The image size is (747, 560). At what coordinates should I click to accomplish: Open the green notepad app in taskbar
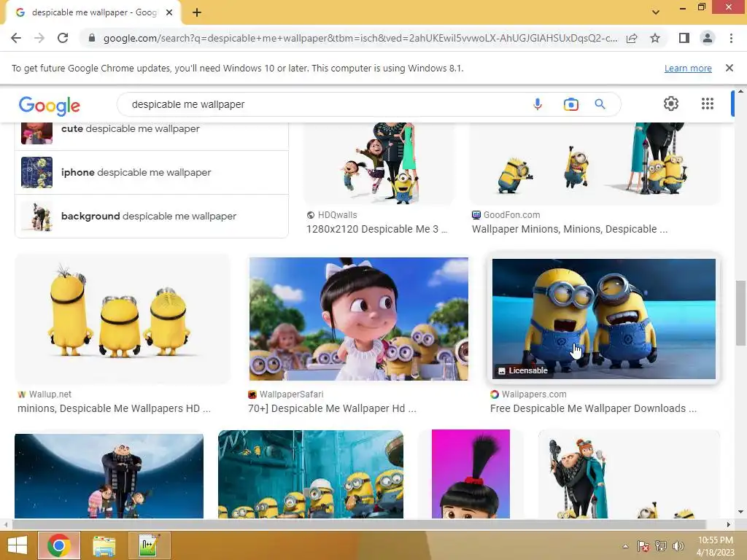tap(149, 545)
